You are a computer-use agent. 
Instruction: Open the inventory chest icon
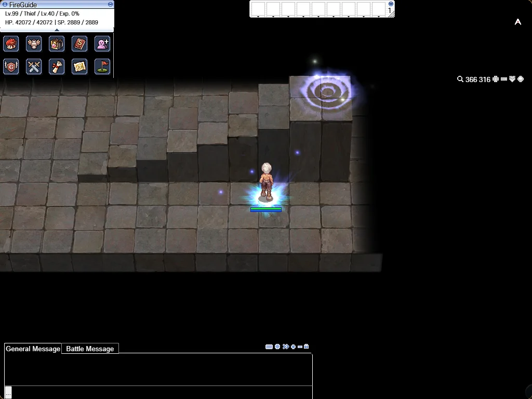pos(57,44)
